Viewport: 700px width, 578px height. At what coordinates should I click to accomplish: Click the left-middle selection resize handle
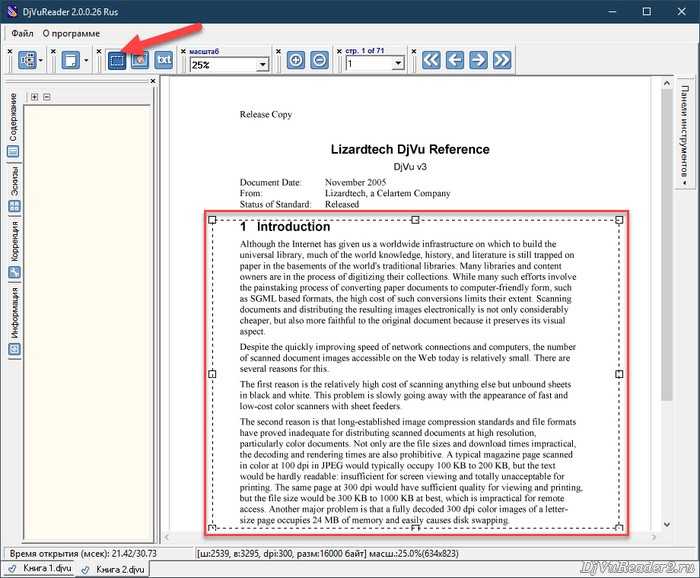pyautogui.click(x=212, y=374)
